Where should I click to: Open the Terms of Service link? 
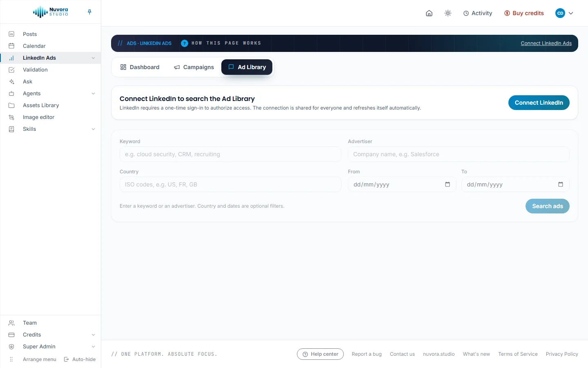pyautogui.click(x=518, y=354)
